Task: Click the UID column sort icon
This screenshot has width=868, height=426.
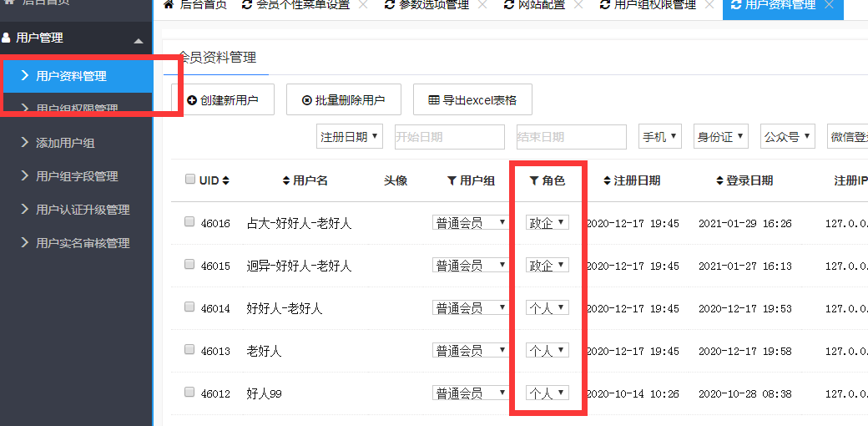Action: pyautogui.click(x=225, y=180)
